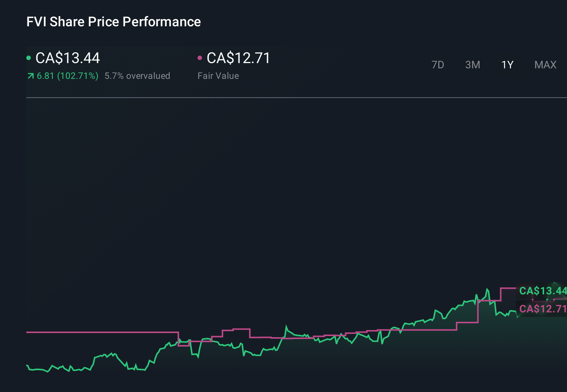Select the MAX time range
Viewport: 567px width, 392px height.
(545, 65)
